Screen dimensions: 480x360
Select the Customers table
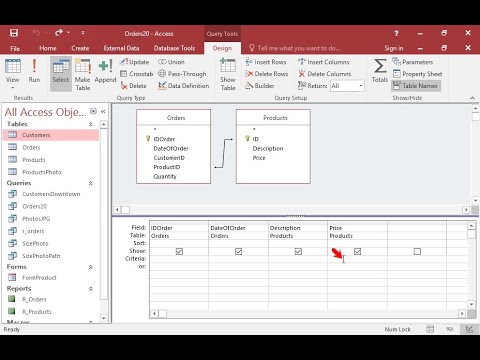coord(51,135)
